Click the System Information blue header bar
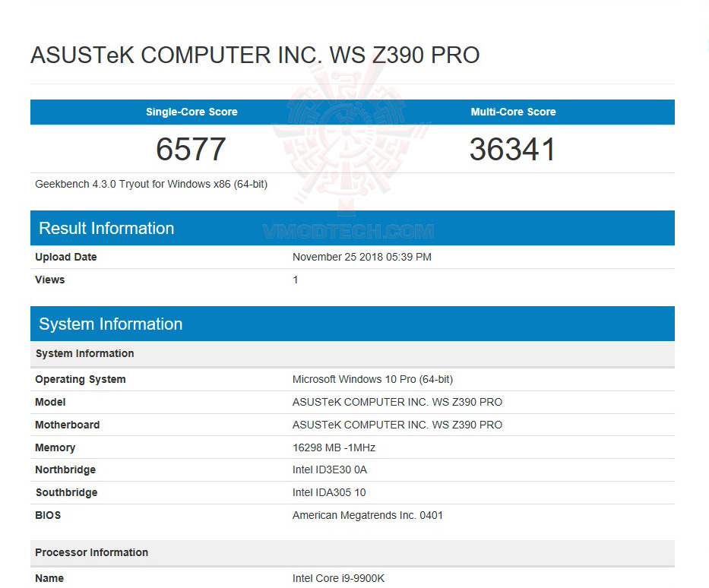709x588 pixels. 109,324
